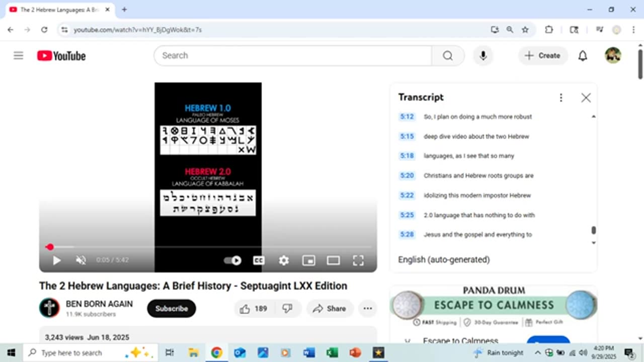The image size is (644, 362).
Task: Share the video
Action: coord(330,309)
